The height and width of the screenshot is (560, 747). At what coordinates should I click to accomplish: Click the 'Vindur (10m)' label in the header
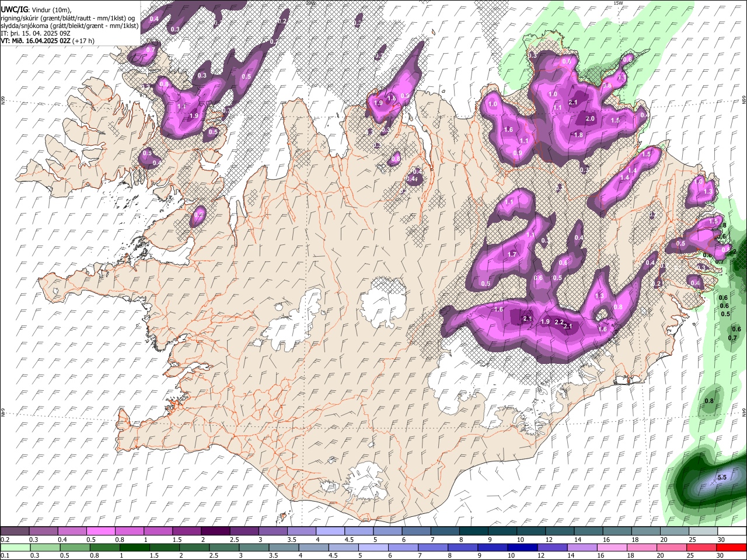click(51, 10)
